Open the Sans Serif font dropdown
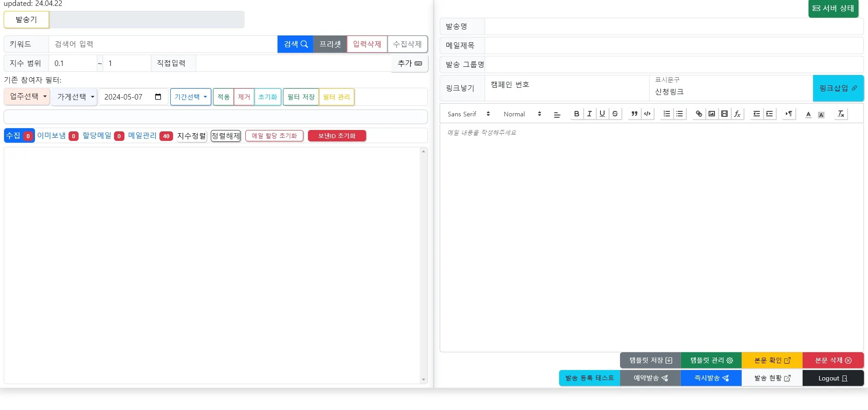This screenshot has height=410, width=868. (468, 114)
